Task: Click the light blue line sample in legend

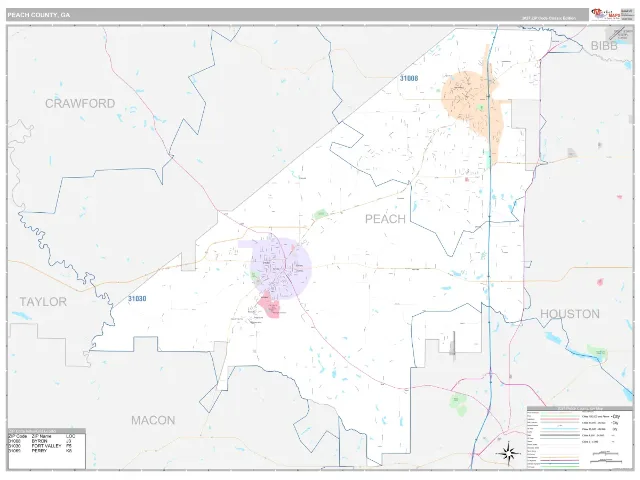Action: (x=560, y=429)
